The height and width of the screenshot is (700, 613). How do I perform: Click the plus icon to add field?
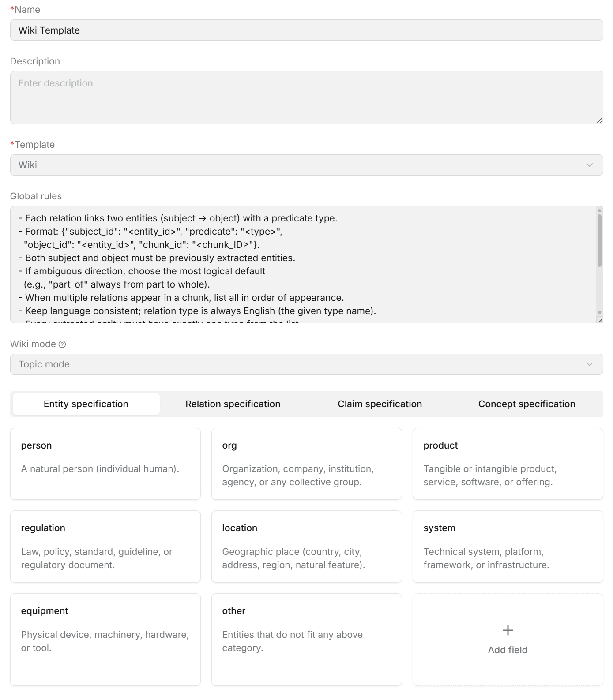coord(508,630)
